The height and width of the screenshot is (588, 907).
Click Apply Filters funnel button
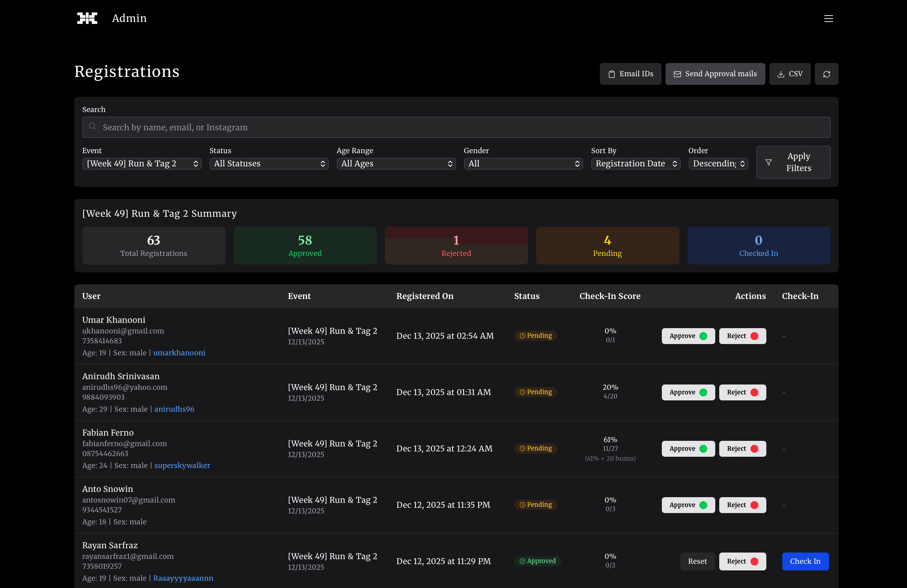(x=793, y=162)
